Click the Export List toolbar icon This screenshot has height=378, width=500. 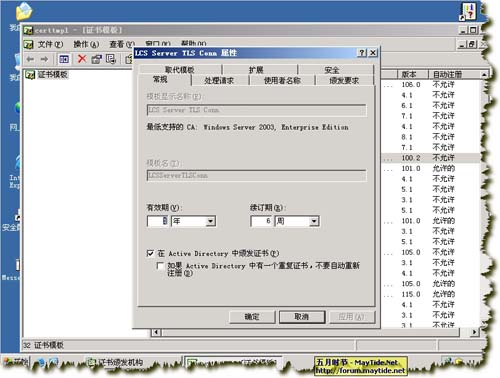tap(110, 59)
